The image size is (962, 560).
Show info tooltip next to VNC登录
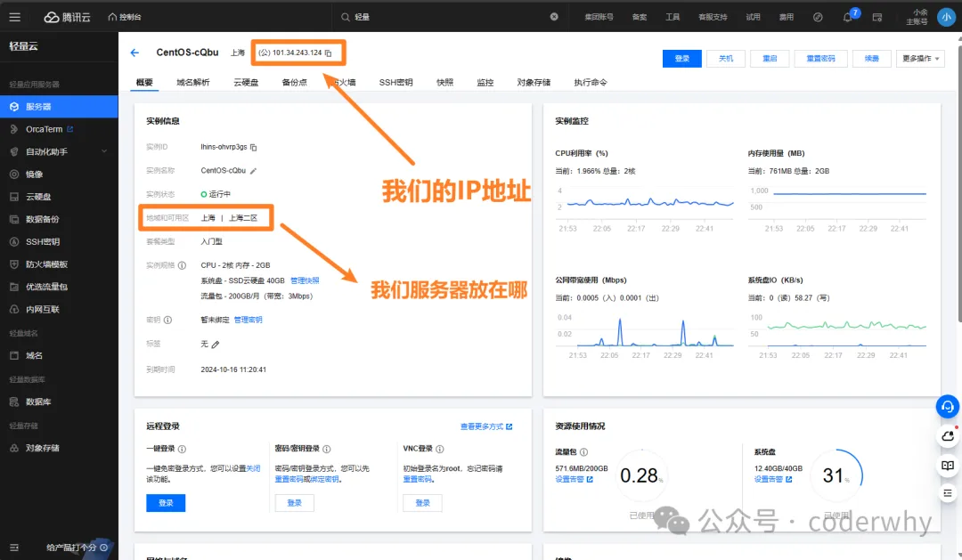(x=440, y=449)
